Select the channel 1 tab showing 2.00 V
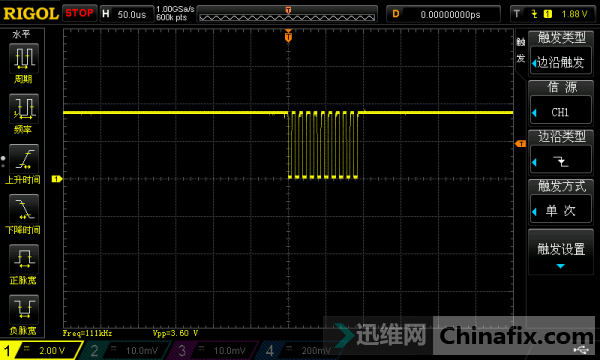This screenshot has height=360, width=600. point(41,350)
